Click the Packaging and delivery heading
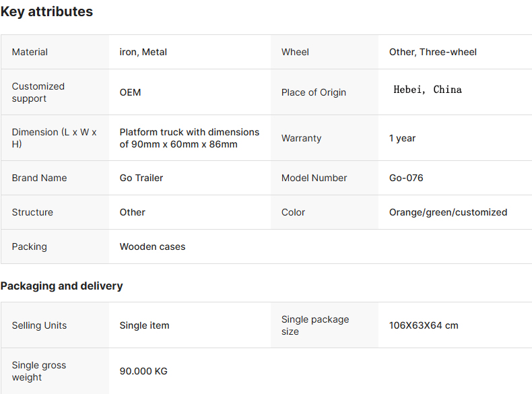This screenshot has height=394, width=532. point(62,286)
